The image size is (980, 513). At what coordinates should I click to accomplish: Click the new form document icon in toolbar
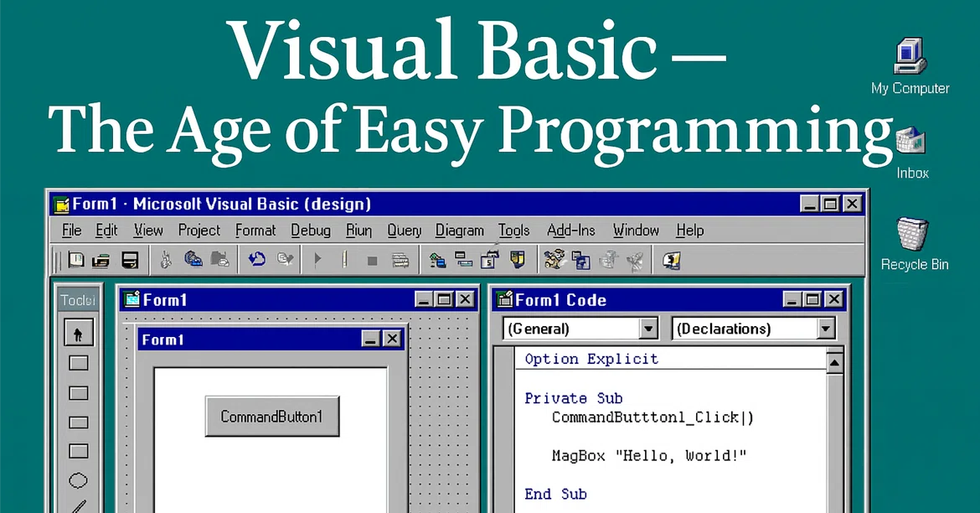76,260
